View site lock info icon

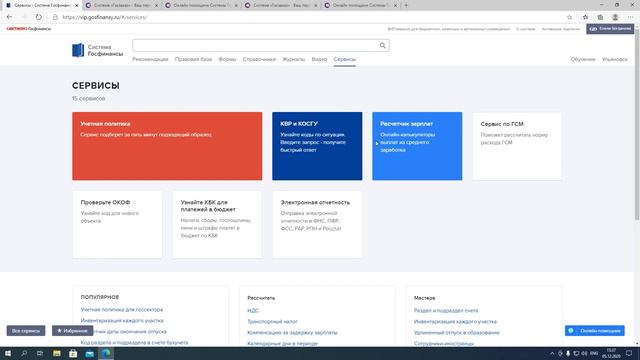tap(55, 17)
